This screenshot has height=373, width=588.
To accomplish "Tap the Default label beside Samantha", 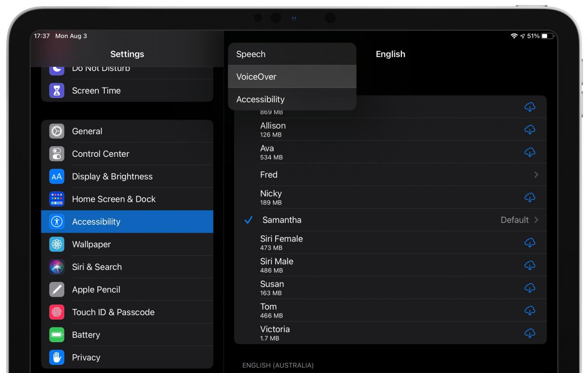I will click(514, 220).
